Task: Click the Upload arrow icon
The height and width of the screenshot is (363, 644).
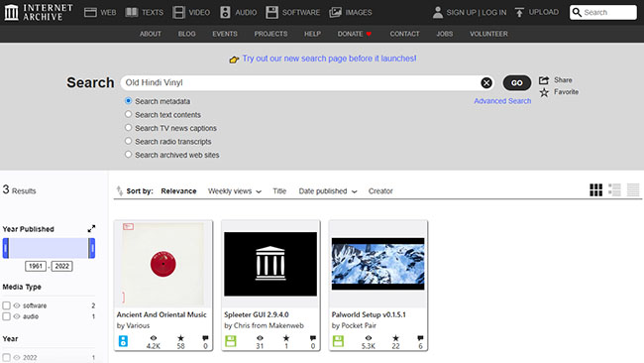Action: tap(519, 12)
